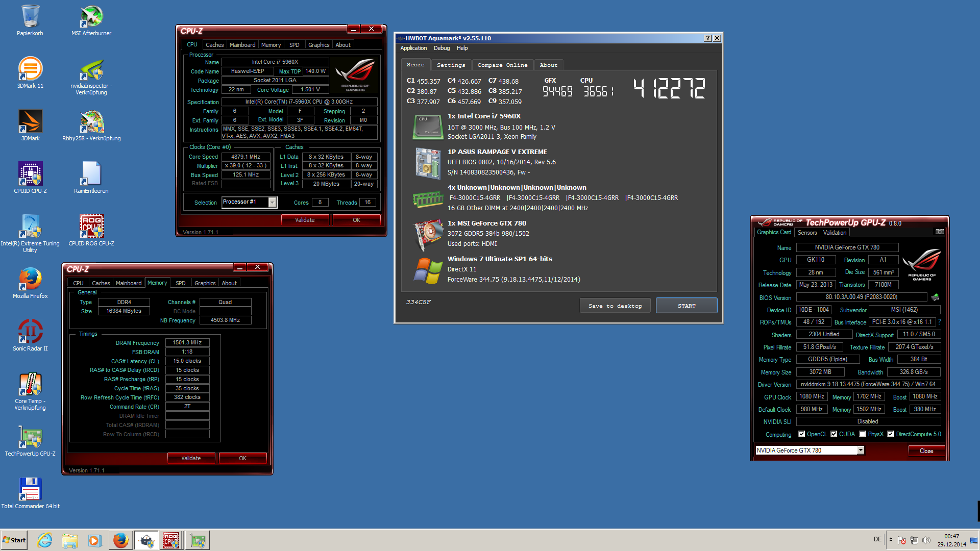Viewport: 980px width, 551px height.
Task: Switch to the Sensors tab in GPU-Z
Action: pos(807,233)
